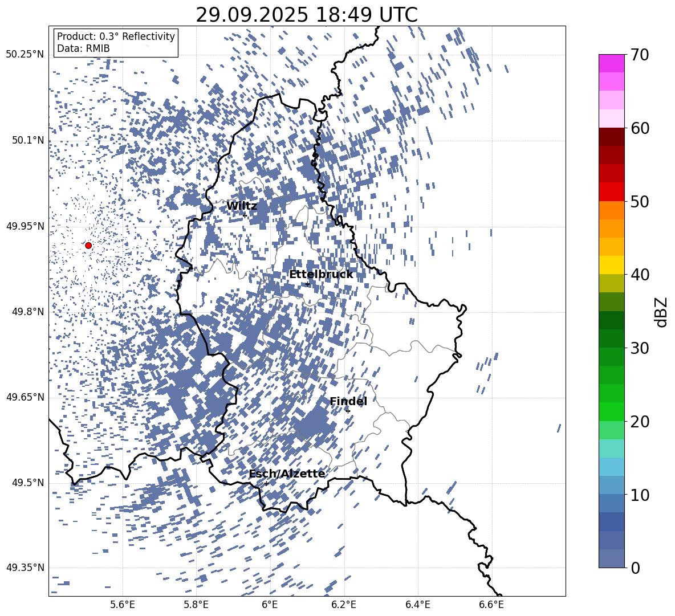Click the title '29.09.2025 18:49 UTC'
The image size is (675, 616).
click(x=307, y=15)
